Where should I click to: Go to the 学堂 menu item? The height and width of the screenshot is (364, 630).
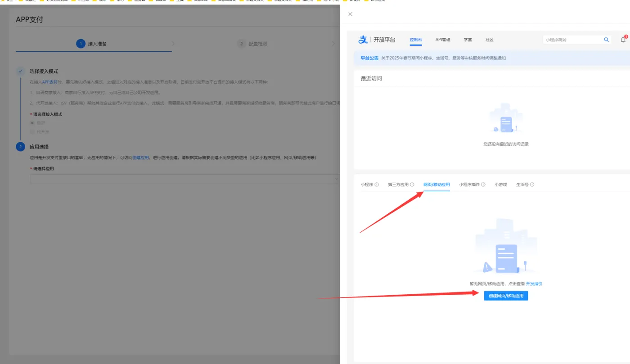click(468, 40)
